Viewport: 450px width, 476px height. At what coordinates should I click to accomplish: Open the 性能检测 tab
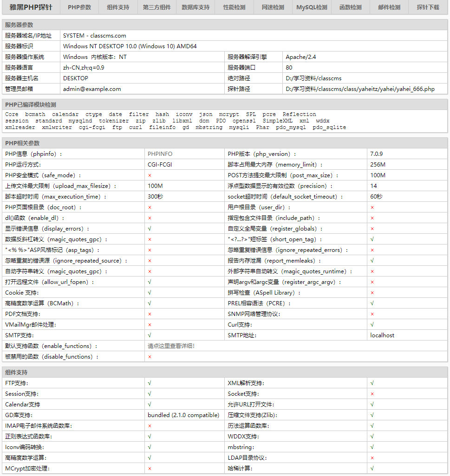(234, 7)
